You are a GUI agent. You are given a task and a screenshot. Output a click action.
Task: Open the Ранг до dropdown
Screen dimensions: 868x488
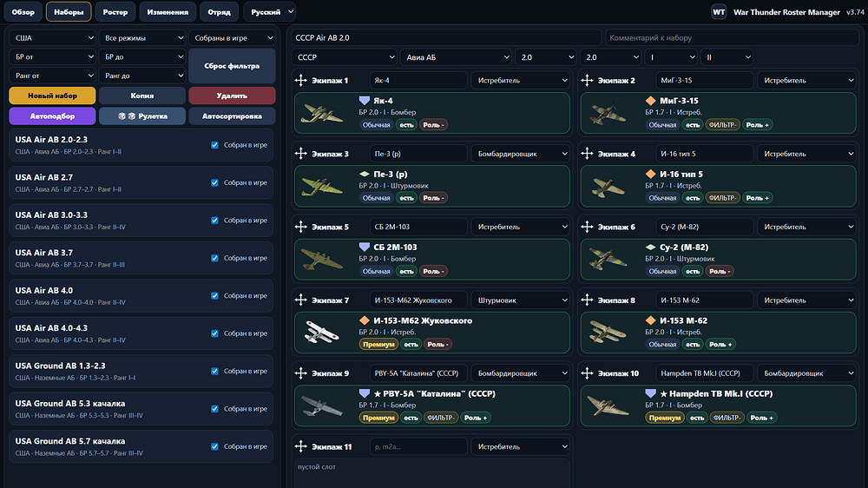click(142, 76)
